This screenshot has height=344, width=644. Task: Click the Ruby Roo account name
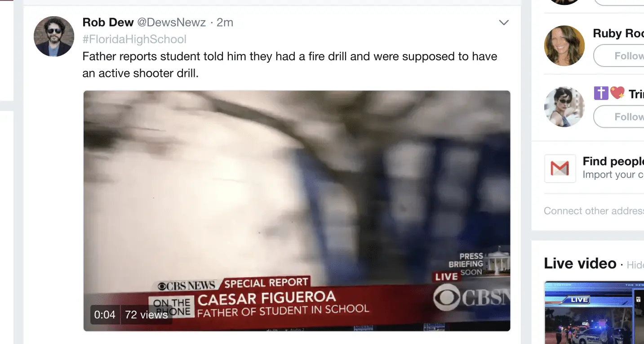pos(618,33)
